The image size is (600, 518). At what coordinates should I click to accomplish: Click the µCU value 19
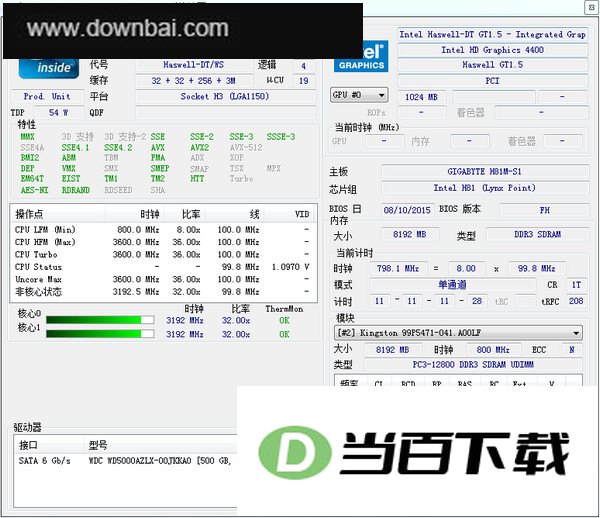click(304, 81)
